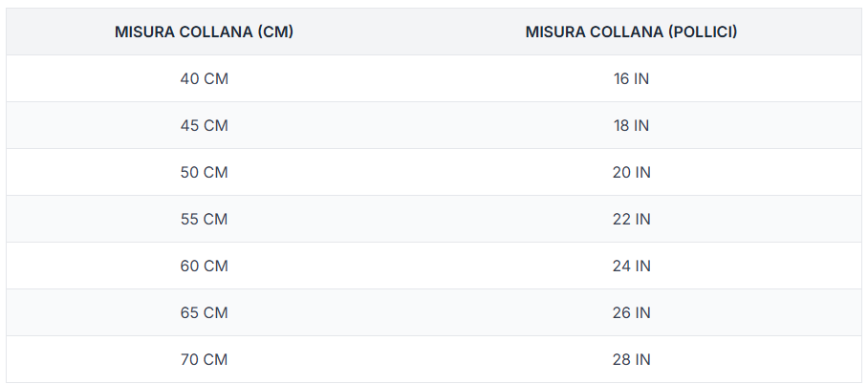Click the word POLLICI in the header
The image size is (868, 384).
(703, 32)
